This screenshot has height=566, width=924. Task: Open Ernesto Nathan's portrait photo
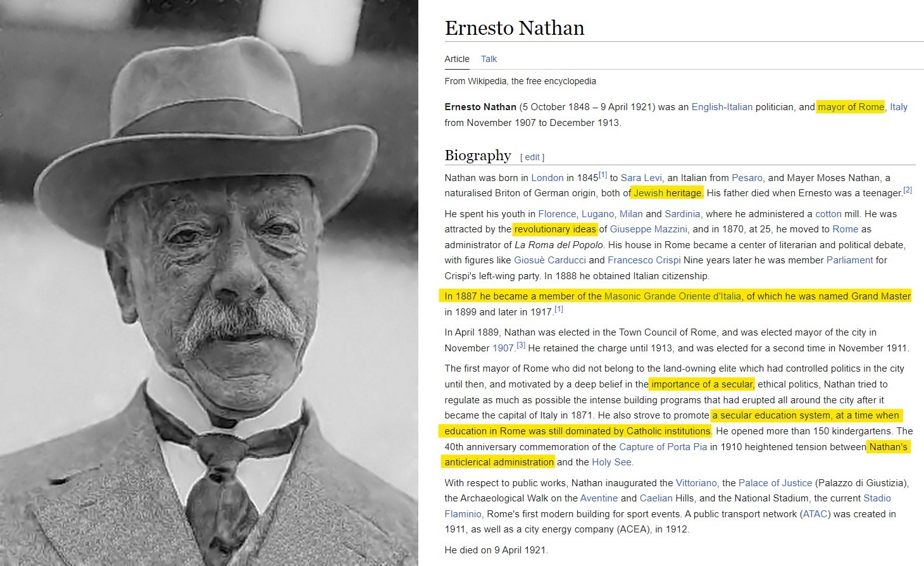click(x=209, y=283)
